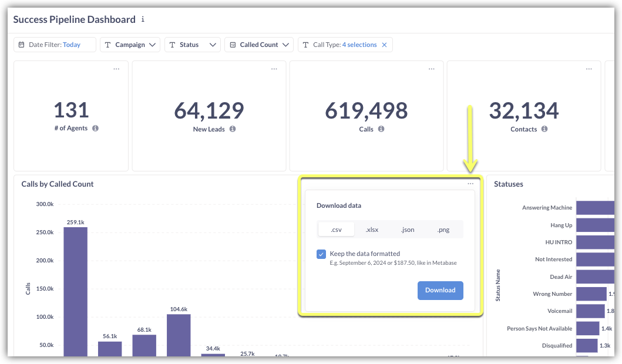Expand the Campaign filter dropdown

click(x=130, y=45)
